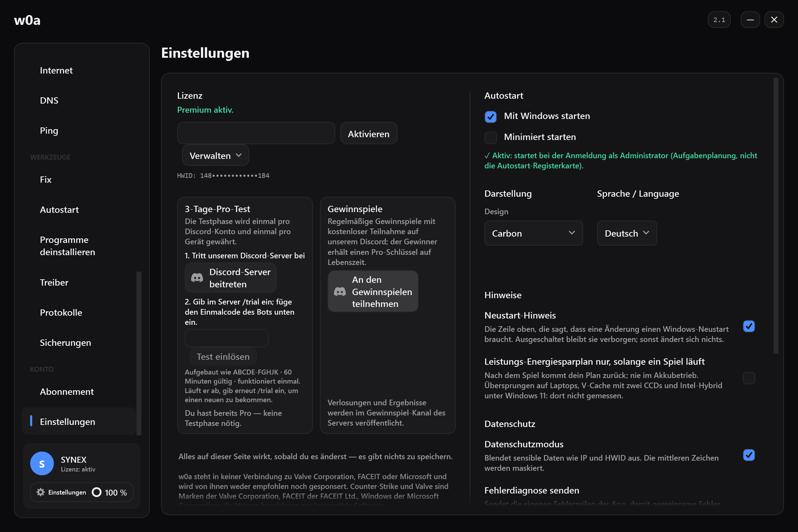Viewport: 798px width, 532px height.
Task: Click the license key input field
Action: [256, 133]
